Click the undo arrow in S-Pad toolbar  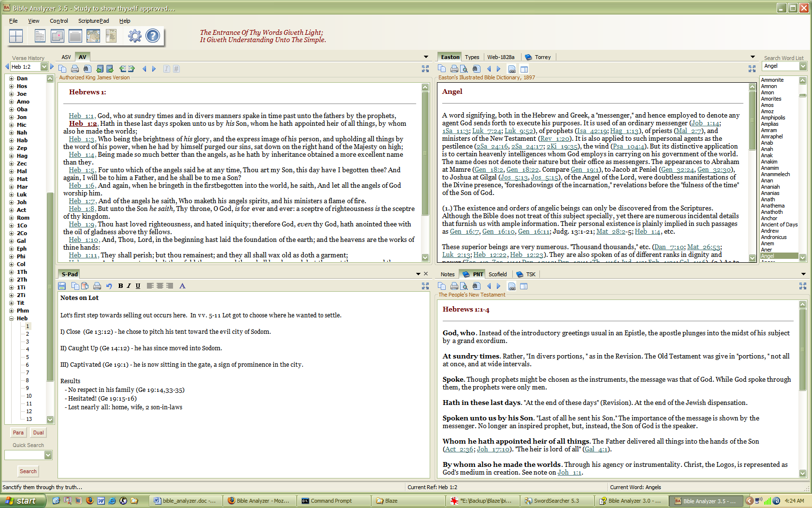109,286
